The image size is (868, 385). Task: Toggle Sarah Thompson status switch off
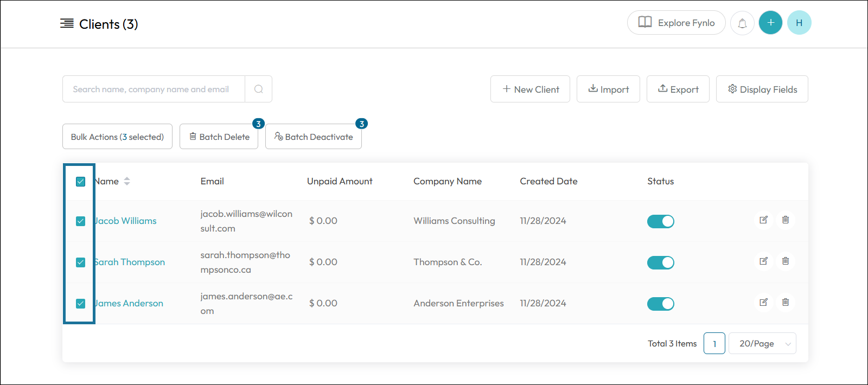coord(661,262)
